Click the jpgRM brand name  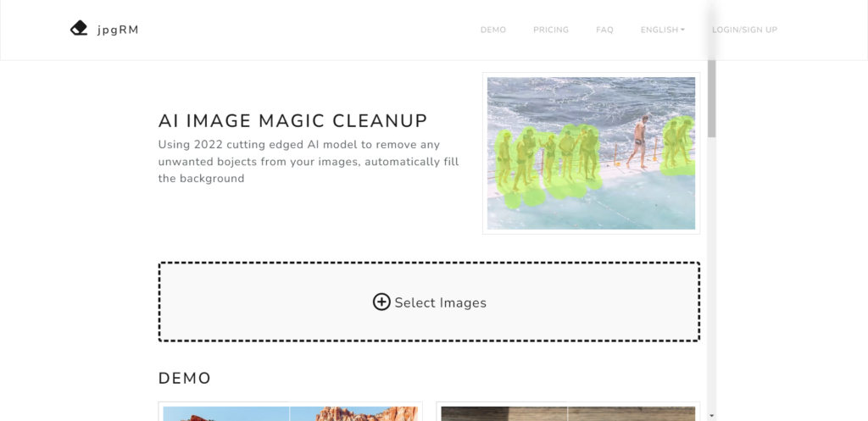tap(118, 30)
